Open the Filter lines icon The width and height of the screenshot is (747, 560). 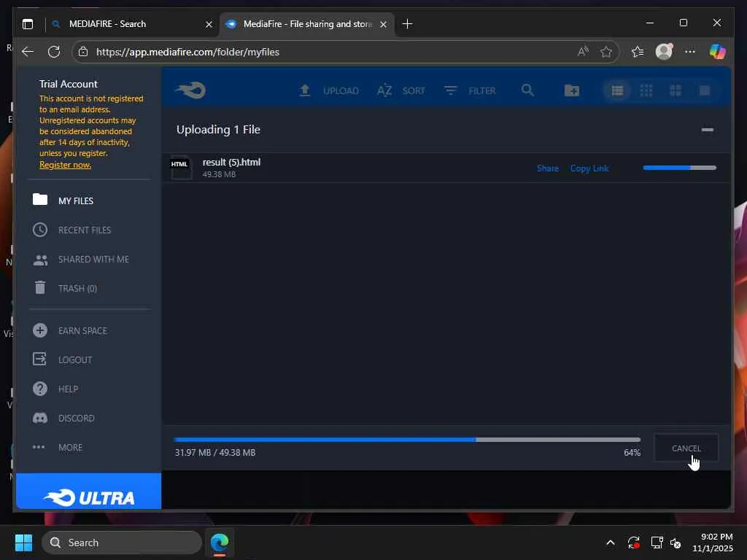451,90
